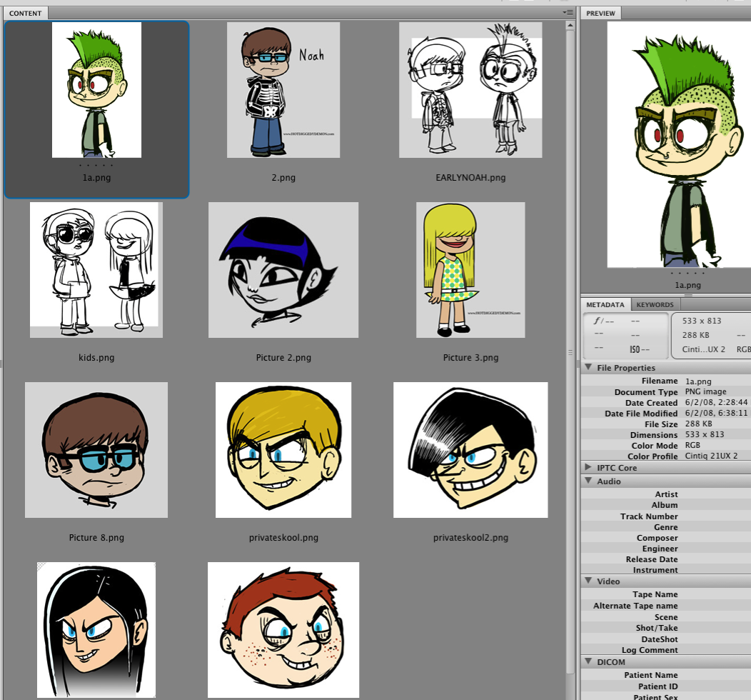
Task: Click the Content scrollbar up arrow
Action: 570,25
